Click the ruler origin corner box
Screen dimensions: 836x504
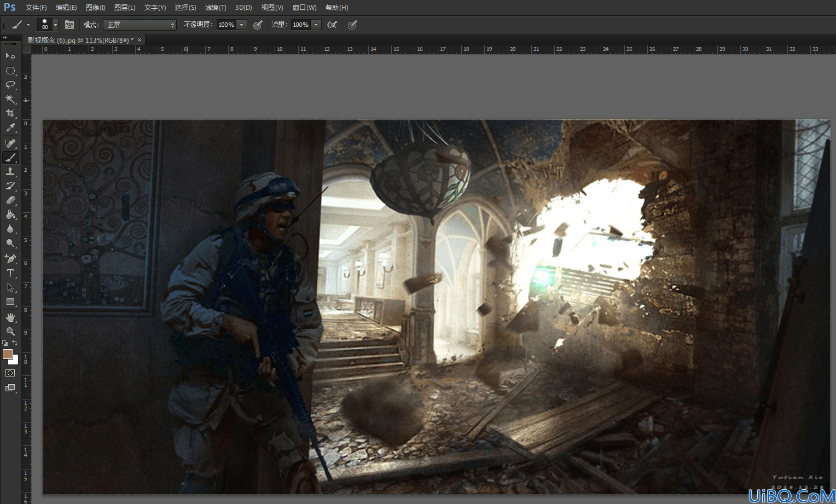click(x=26, y=49)
